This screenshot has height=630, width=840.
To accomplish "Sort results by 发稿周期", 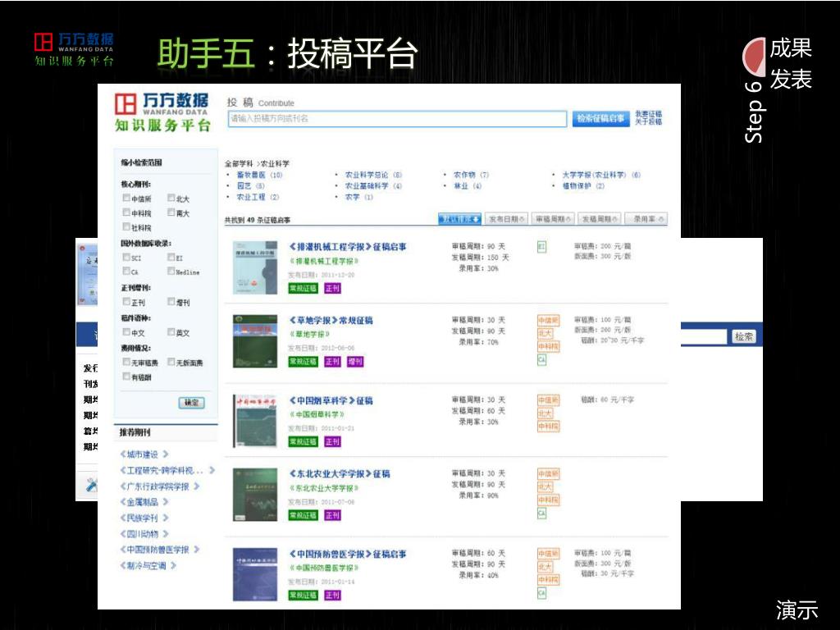I will 600,219.
